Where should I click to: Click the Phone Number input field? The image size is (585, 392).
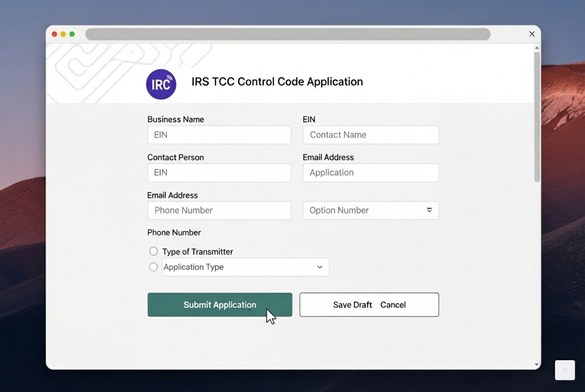[219, 210]
